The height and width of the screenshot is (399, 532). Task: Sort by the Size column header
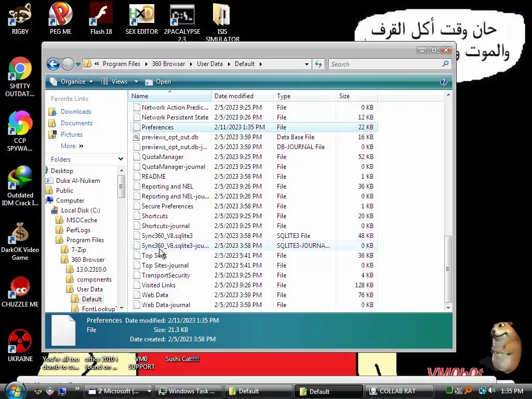pyautogui.click(x=356, y=96)
